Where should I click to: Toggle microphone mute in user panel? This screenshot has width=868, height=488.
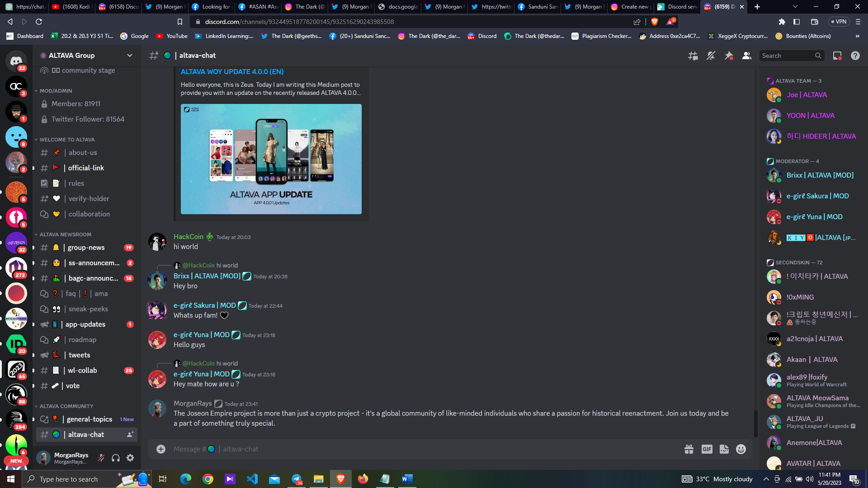pos(101,458)
